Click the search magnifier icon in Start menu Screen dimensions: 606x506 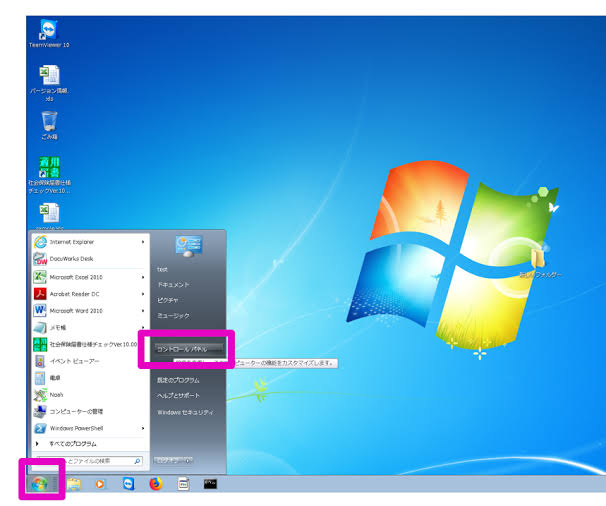tap(137, 461)
